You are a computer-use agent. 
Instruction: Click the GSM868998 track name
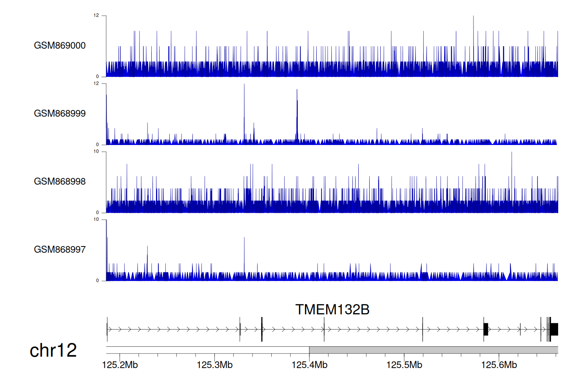(x=60, y=181)
